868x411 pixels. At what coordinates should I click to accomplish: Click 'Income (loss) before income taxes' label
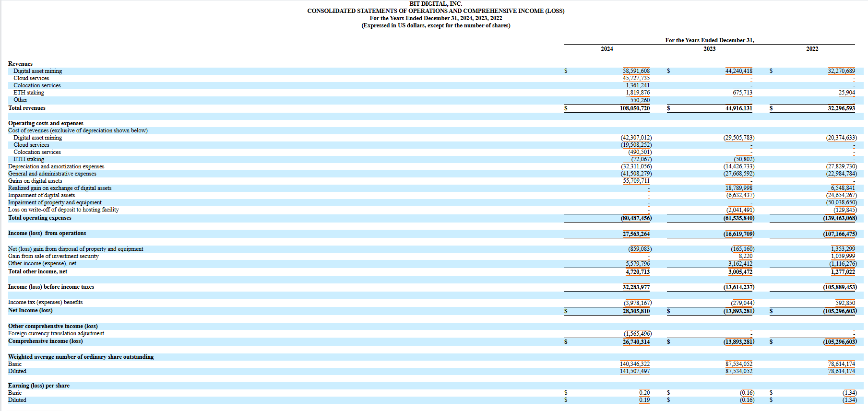pyautogui.click(x=51, y=287)
